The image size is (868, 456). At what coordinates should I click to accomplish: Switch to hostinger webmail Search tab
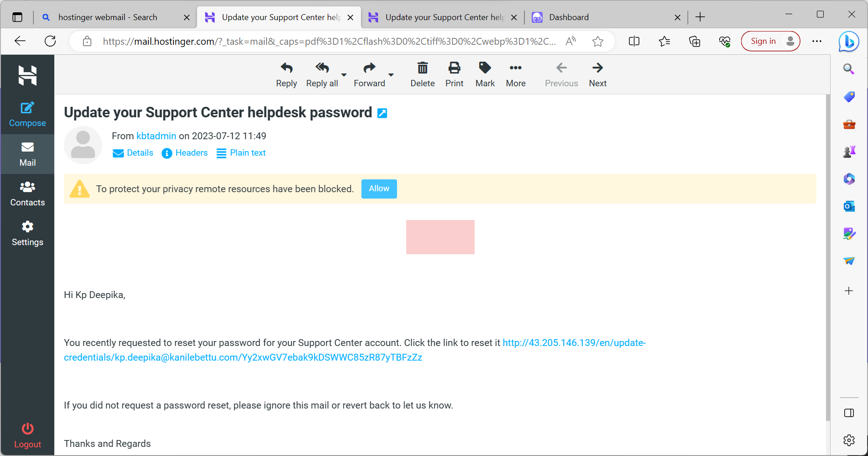pos(107,17)
